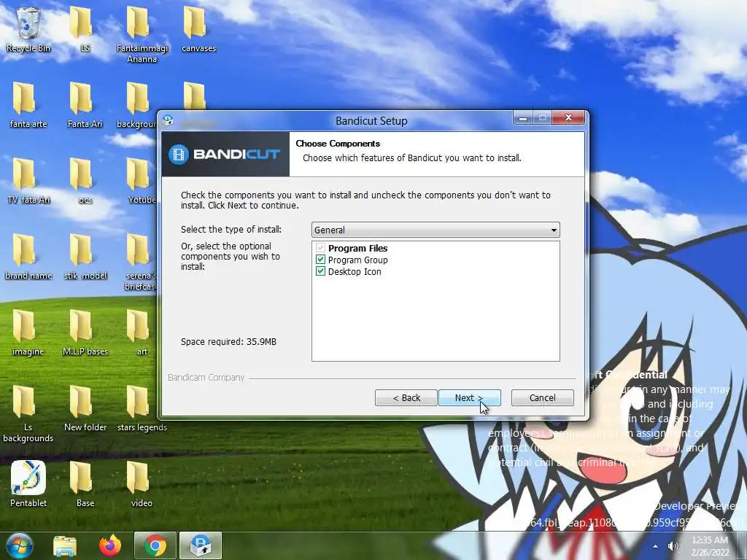Select the LS folder on desktop

point(85,29)
